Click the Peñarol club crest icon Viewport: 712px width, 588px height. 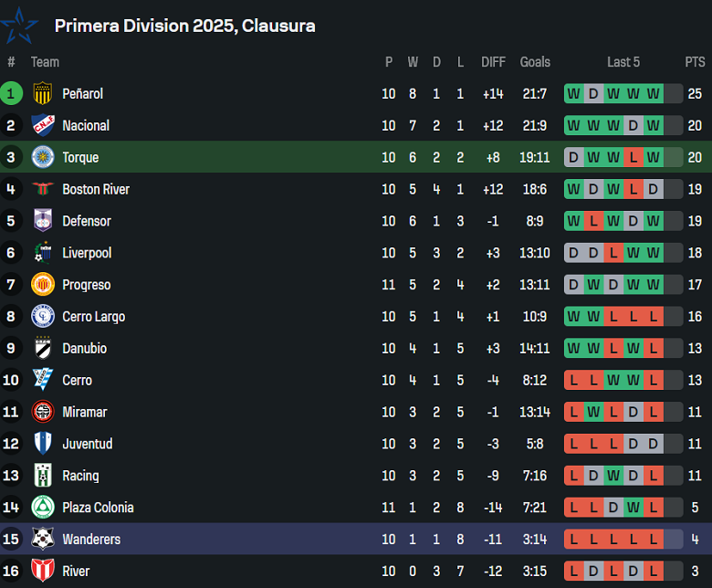point(43,93)
